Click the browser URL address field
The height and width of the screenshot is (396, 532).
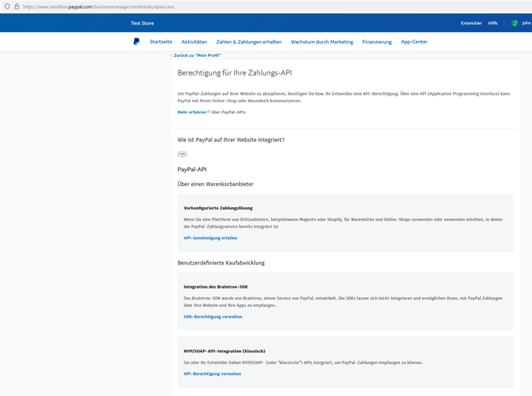[x=252, y=4]
